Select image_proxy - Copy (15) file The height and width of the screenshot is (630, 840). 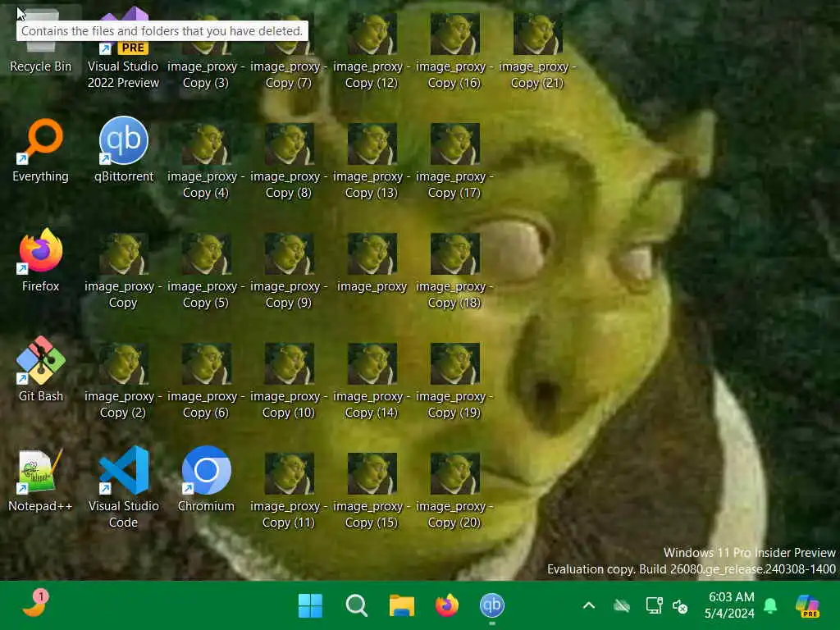click(372, 491)
